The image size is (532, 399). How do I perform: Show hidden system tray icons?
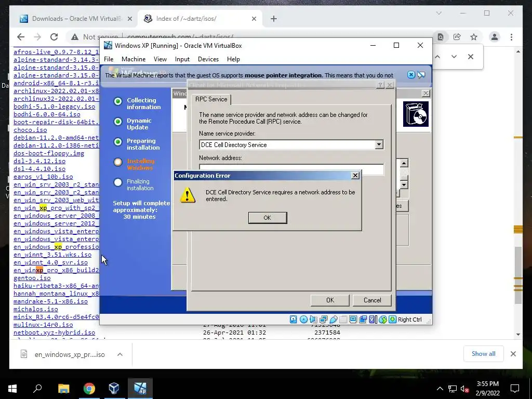coord(440,389)
